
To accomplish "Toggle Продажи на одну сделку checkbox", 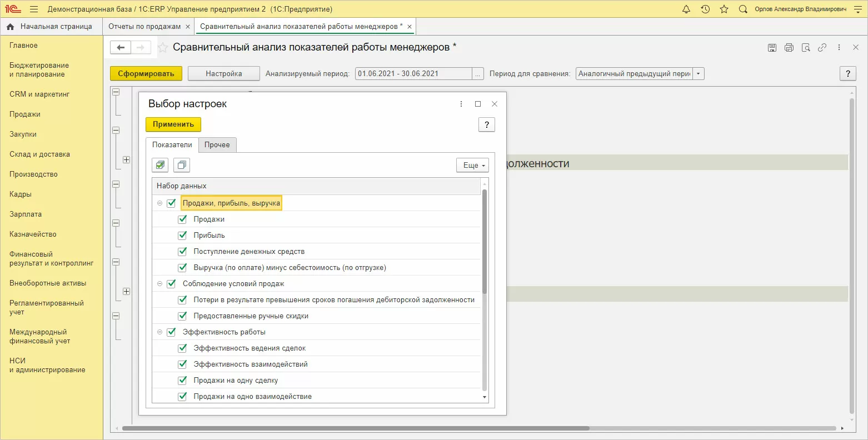I will pos(182,381).
